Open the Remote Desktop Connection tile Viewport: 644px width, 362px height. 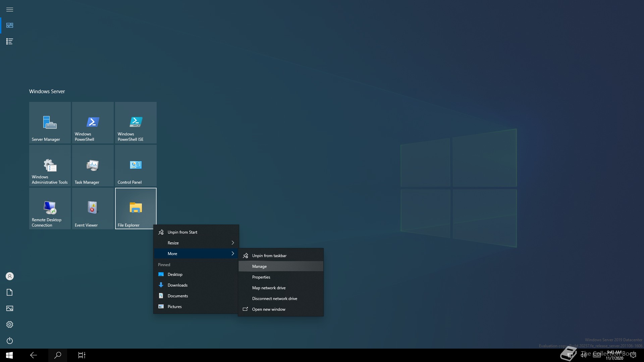coord(50,208)
